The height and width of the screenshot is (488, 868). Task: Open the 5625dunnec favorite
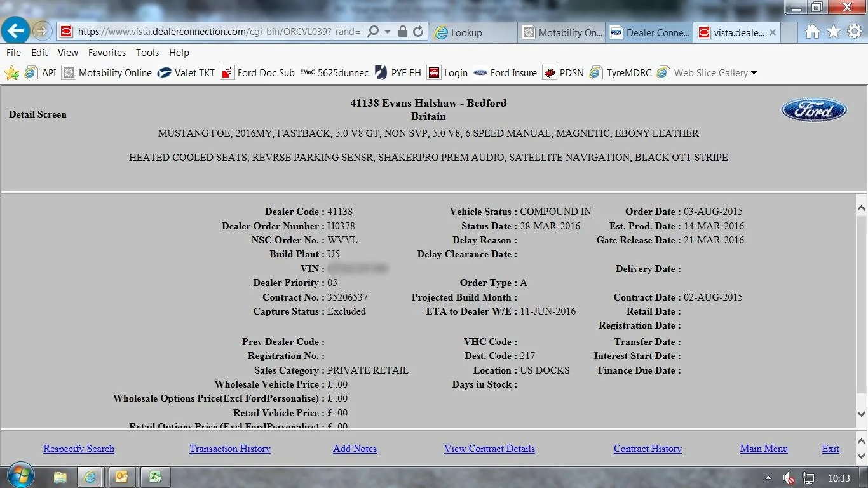click(x=334, y=73)
